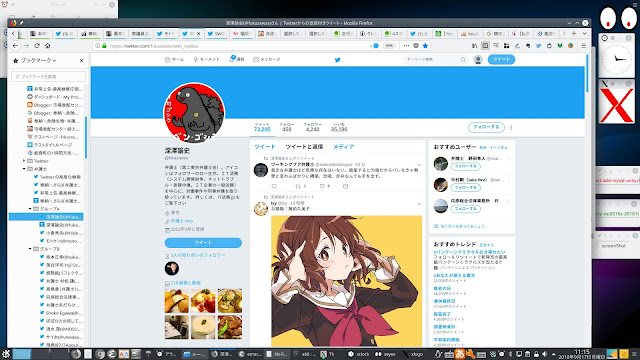
Task: View the フォロー count 458
Action: 287,127
